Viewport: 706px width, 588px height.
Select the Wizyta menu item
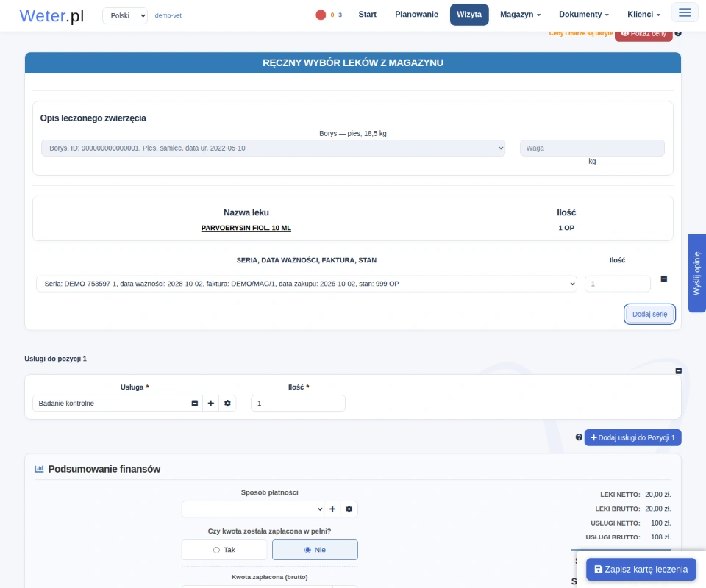pos(469,15)
